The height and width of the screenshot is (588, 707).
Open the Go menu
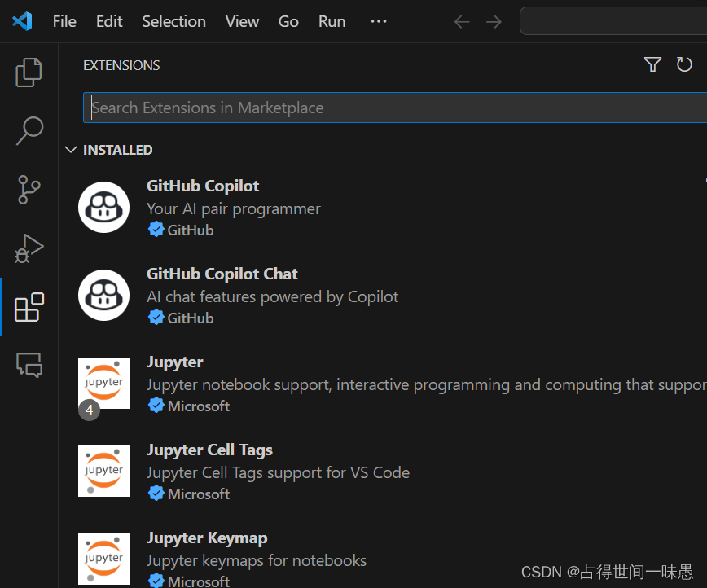pyautogui.click(x=288, y=21)
